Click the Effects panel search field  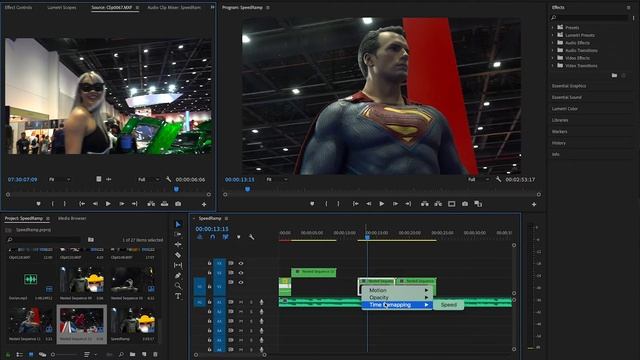(593, 18)
